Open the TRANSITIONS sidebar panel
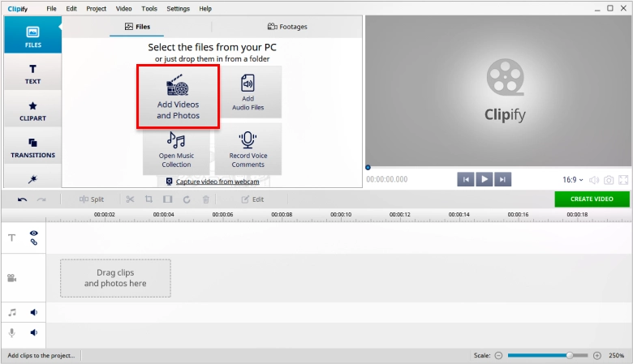The width and height of the screenshot is (633, 364). coord(32,146)
